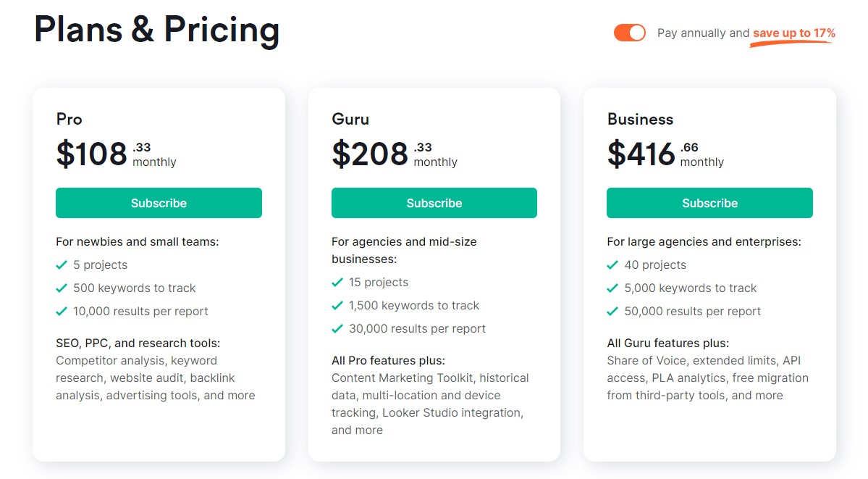Viewport: 868px width, 479px height.
Task: Click the save up to 17% text
Action: coord(793,33)
